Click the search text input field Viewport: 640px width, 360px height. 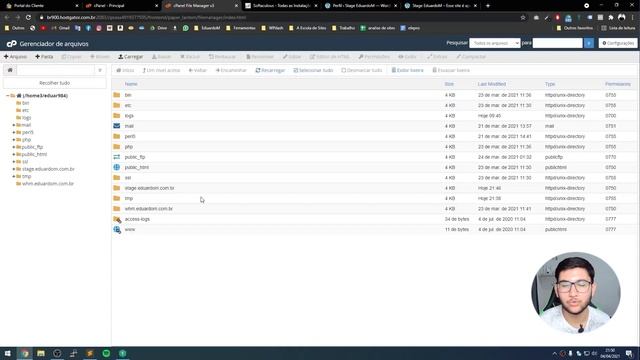tap(558, 43)
